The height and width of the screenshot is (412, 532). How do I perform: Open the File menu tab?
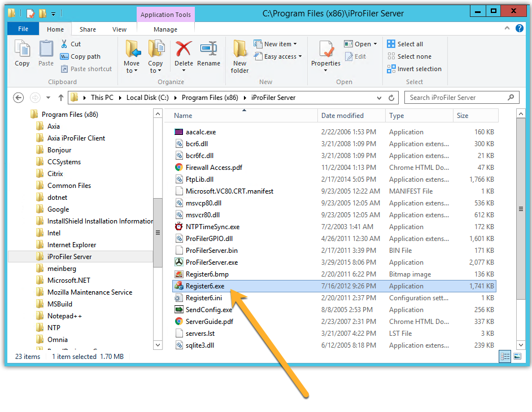click(23, 29)
